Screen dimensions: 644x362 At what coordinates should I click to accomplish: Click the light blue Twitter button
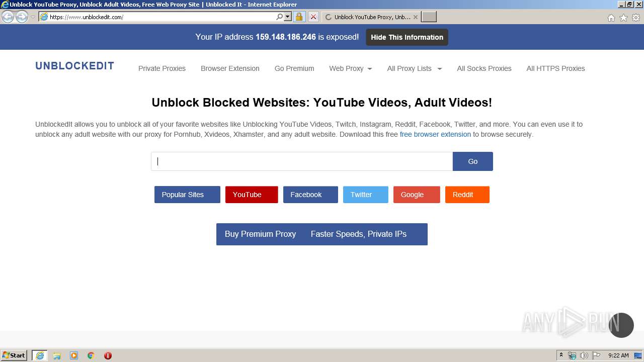point(366,195)
